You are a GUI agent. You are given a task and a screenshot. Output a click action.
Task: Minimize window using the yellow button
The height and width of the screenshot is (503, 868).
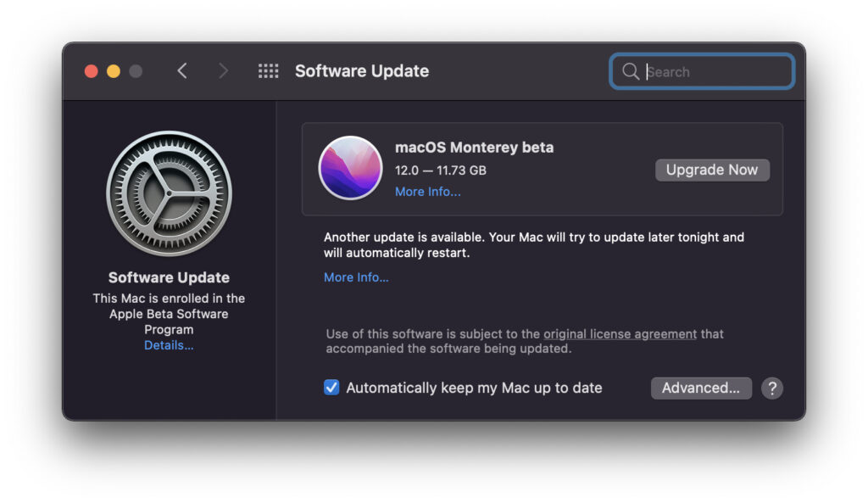tap(113, 71)
